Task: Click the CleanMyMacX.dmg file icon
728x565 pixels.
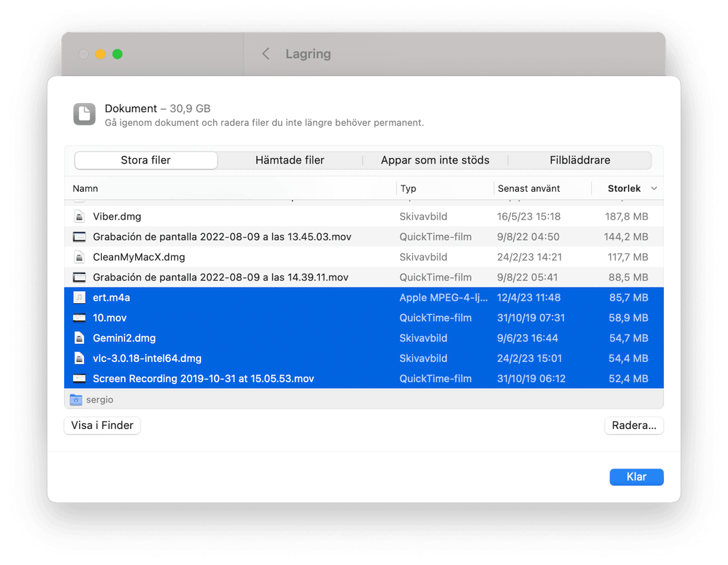Action: click(x=79, y=257)
